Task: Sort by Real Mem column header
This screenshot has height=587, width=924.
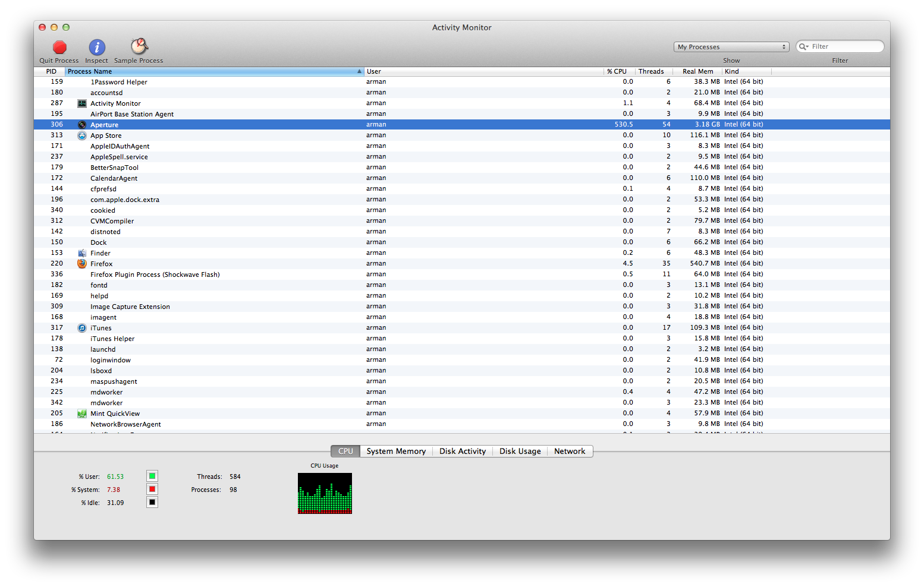Action: click(x=697, y=71)
